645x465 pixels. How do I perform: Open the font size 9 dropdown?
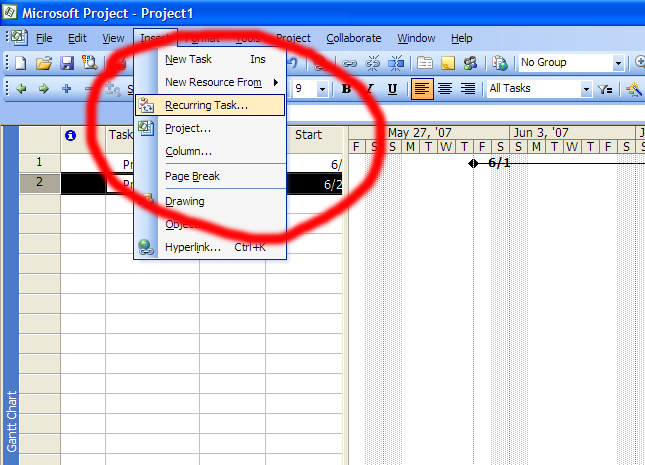pyautogui.click(x=322, y=89)
